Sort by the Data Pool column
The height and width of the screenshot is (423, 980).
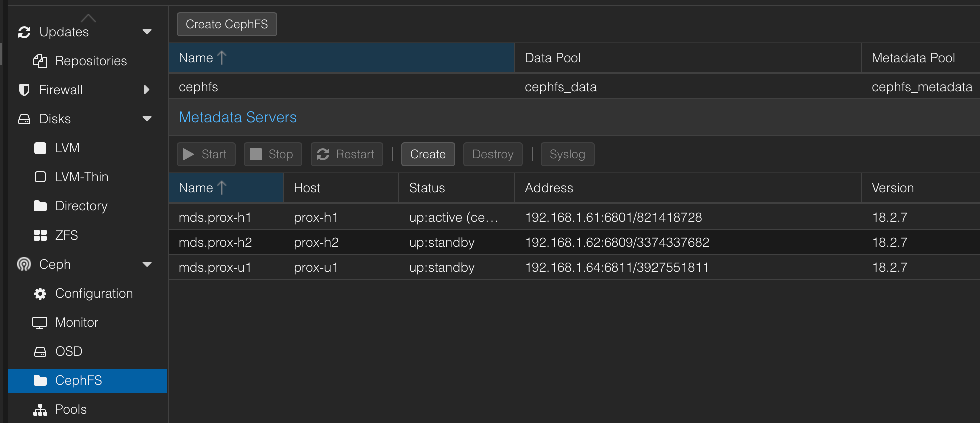(x=688, y=58)
